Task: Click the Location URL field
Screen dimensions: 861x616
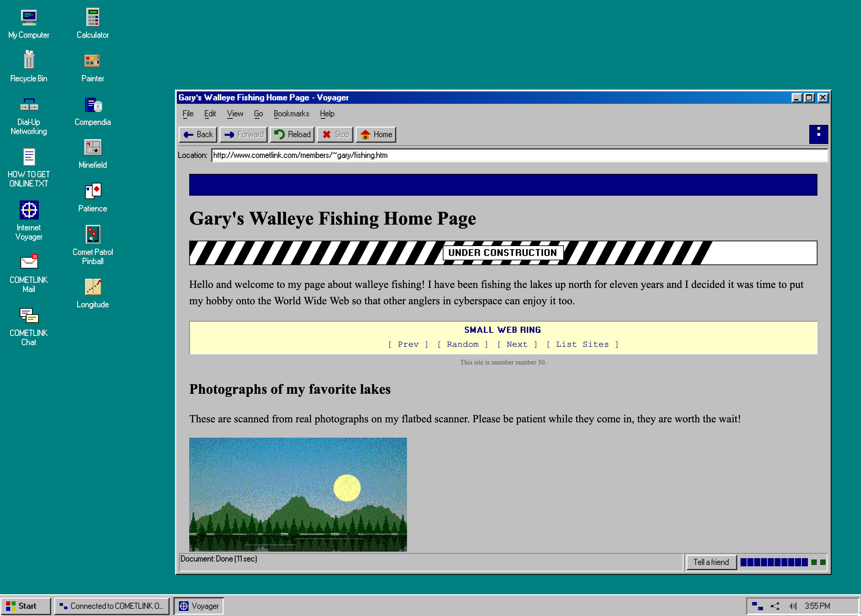Action: [519, 155]
